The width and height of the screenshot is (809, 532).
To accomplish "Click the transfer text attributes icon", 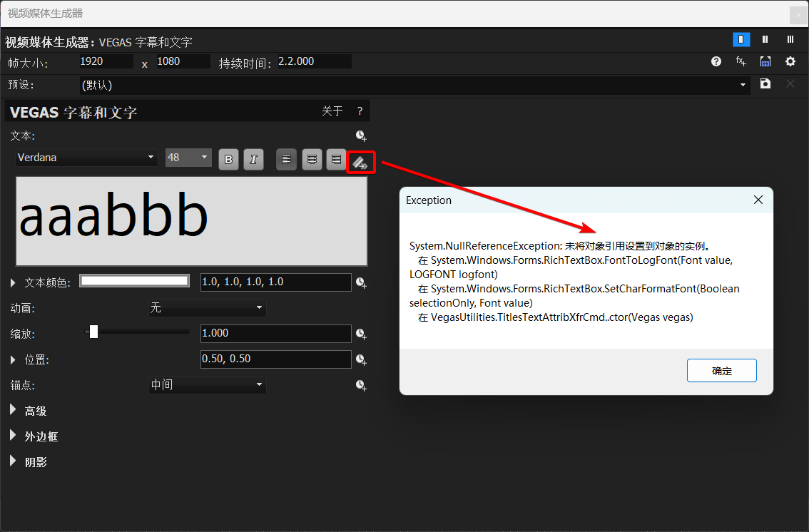I will [360, 162].
